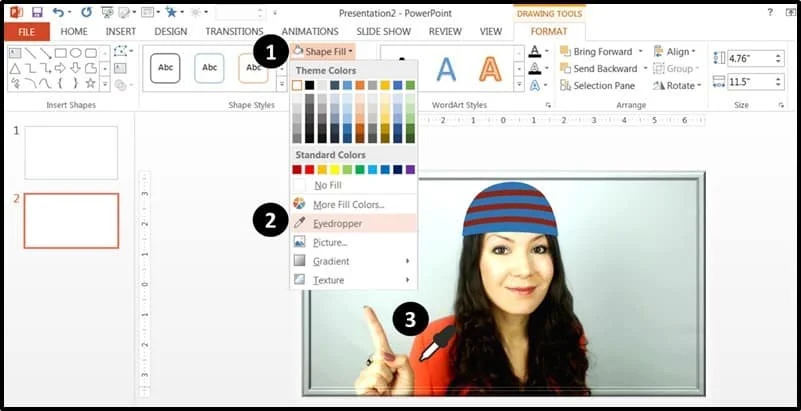Open the Selection Pane
The width and height of the screenshot is (801, 411).
(598, 85)
